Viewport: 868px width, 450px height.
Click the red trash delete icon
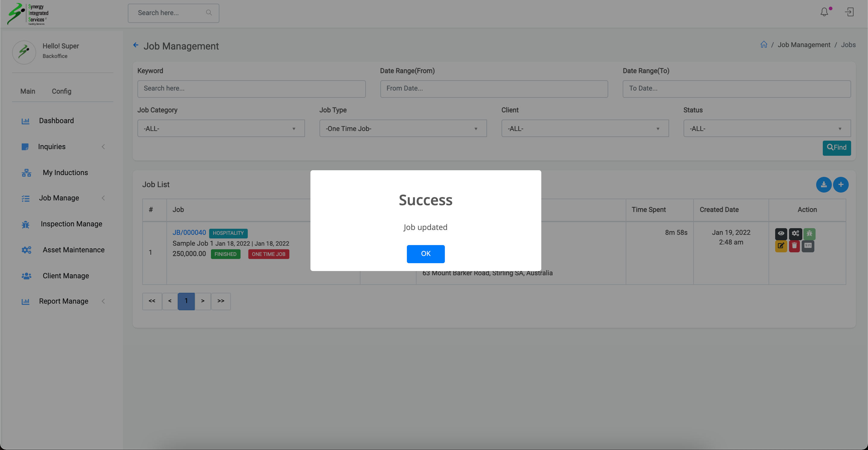point(794,246)
